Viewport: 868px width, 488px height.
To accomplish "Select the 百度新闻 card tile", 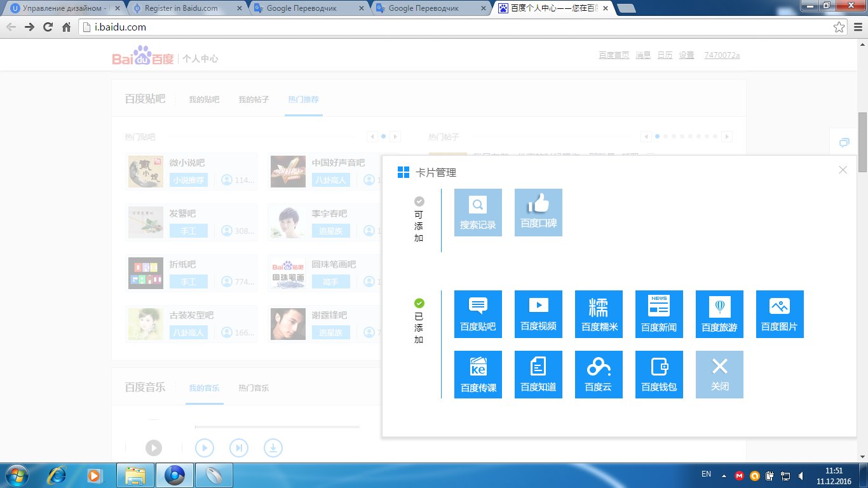I will click(x=659, y=314).
